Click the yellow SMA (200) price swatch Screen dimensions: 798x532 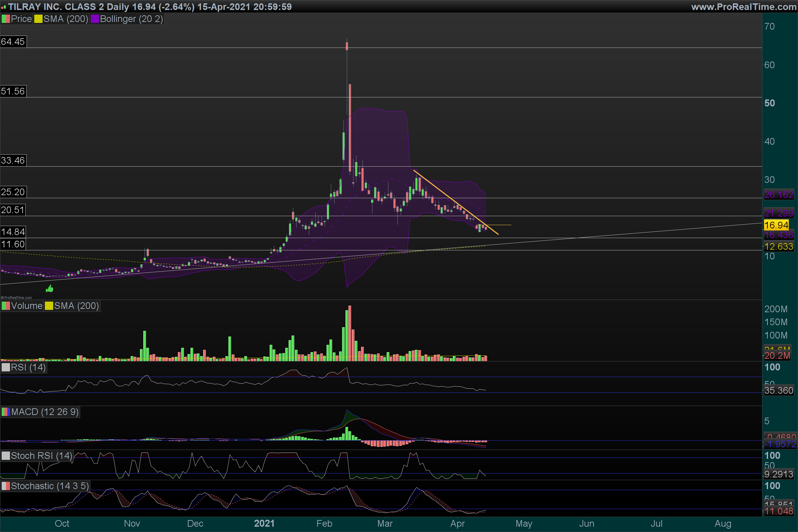38,19
